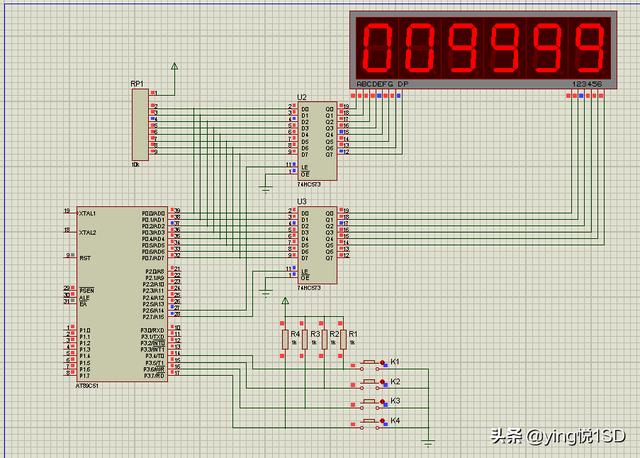Viewport: 640px width, 458px height.
Task: Click the 74HC573 label under U2
Action: 309,185
